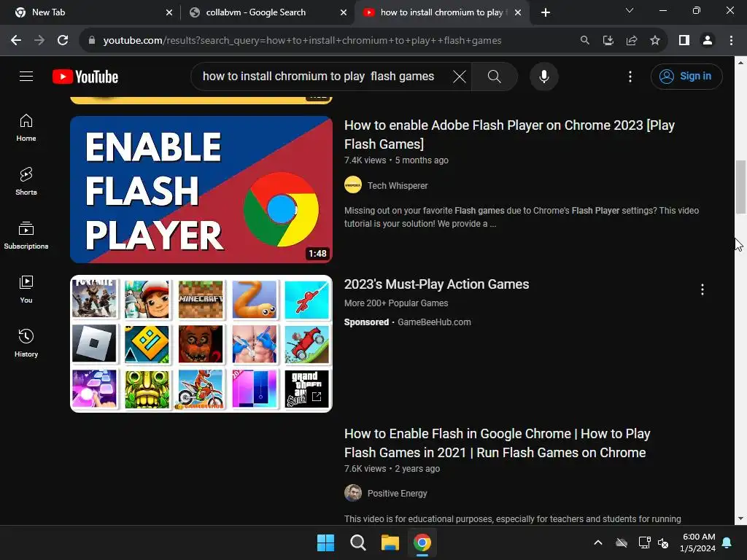
Task: Open the Positive Energy channel avatar
Action: [352, 493]
